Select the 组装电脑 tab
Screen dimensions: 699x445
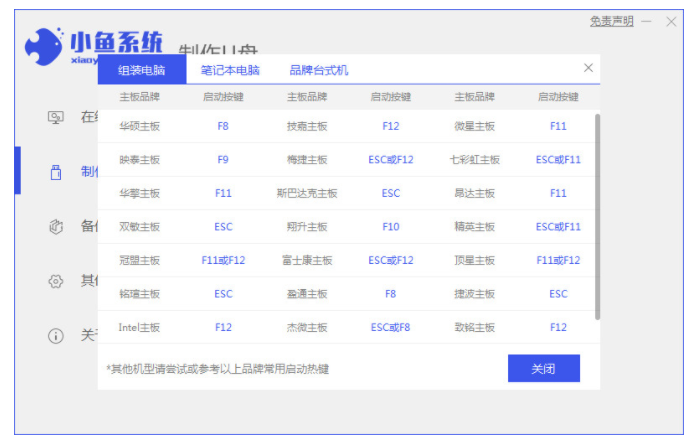(x=142, y=70)
